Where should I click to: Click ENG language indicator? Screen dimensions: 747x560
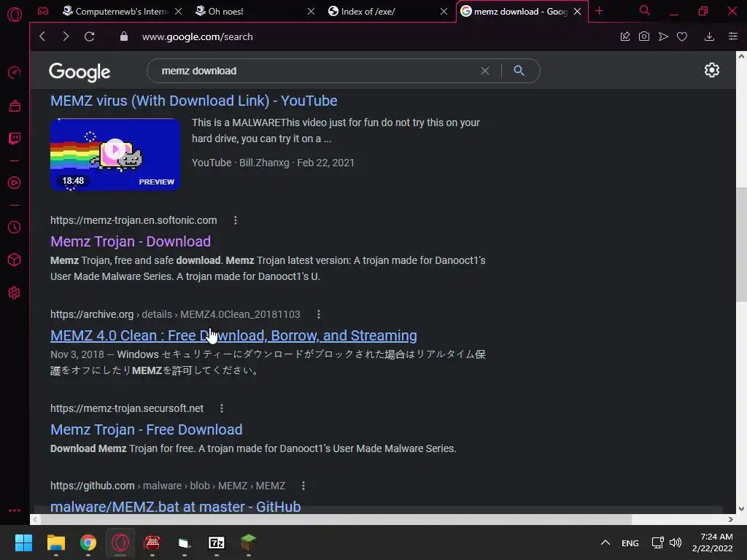coord(630,542)
